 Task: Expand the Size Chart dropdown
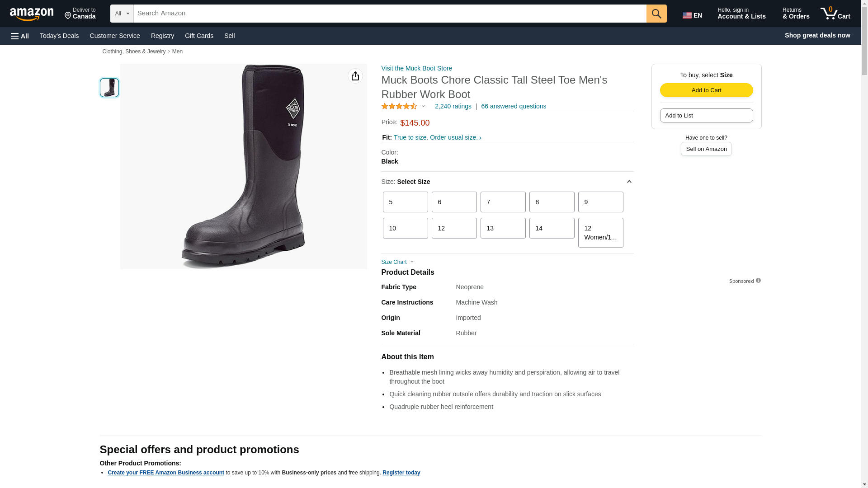point(397,262)
